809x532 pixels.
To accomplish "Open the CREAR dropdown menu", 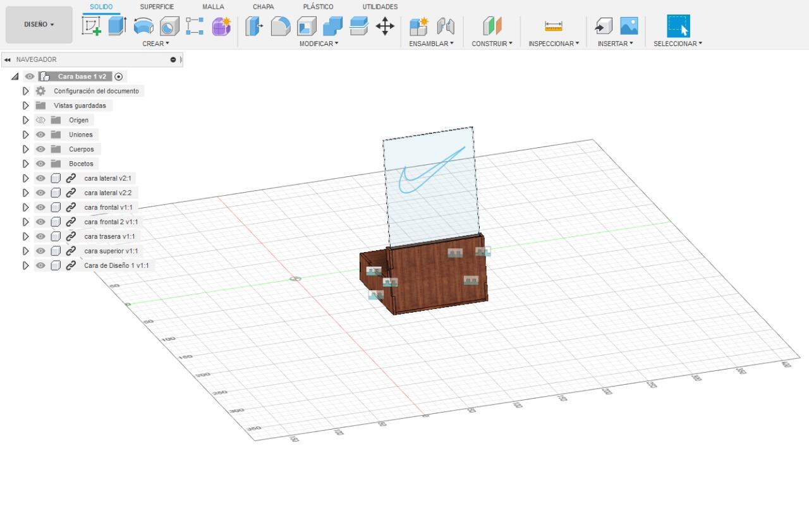I will (x=155, y=44).
